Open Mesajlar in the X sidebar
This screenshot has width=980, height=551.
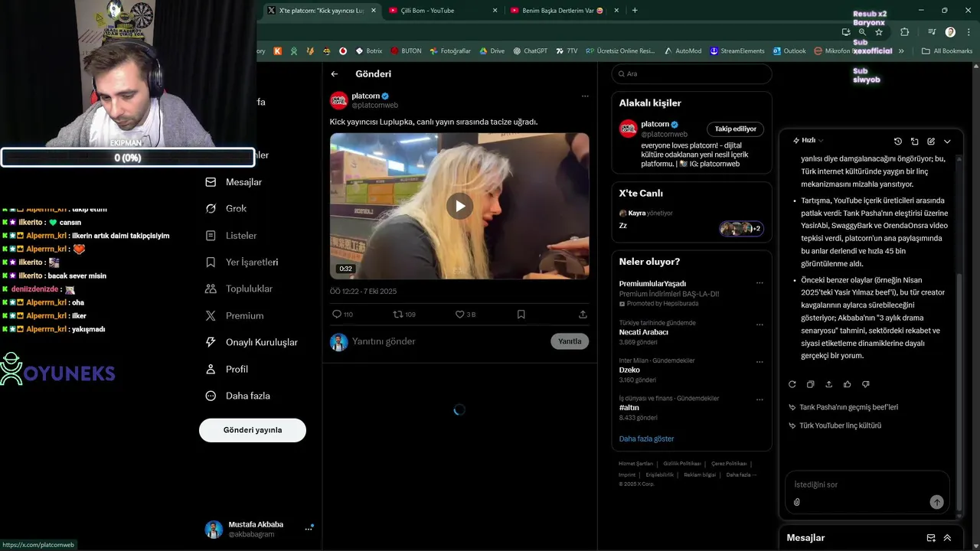[234, 182]
